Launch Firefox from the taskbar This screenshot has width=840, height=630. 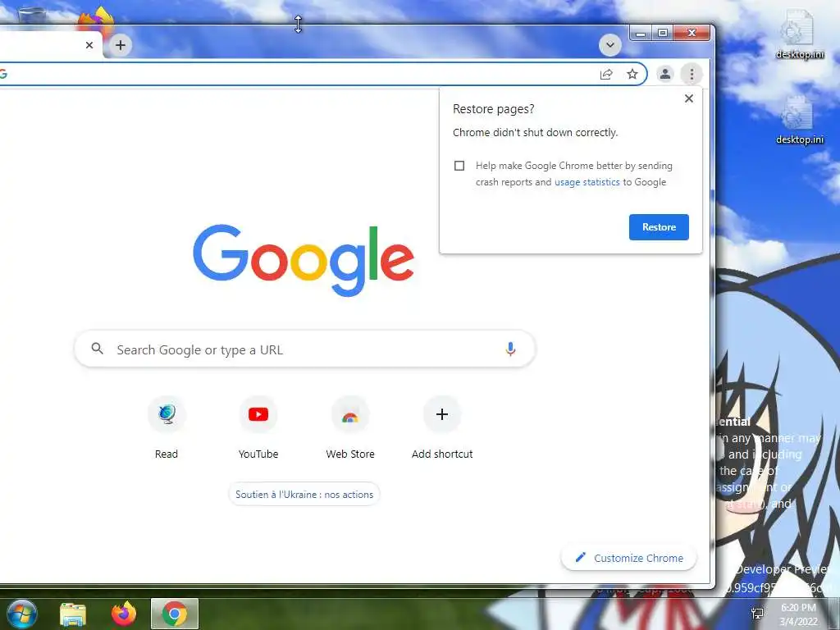[x=124, y=614]
